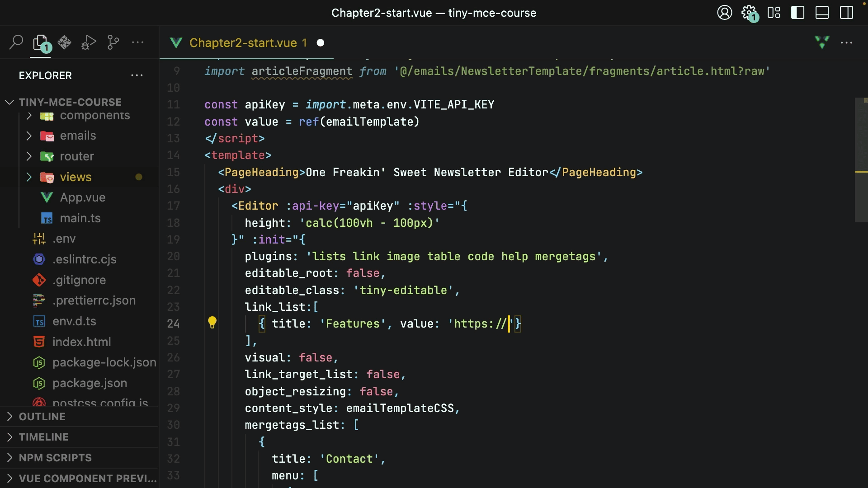Click the router folder icon
Viewport: 868px width, 488px height.
click(x=47, y=157)
